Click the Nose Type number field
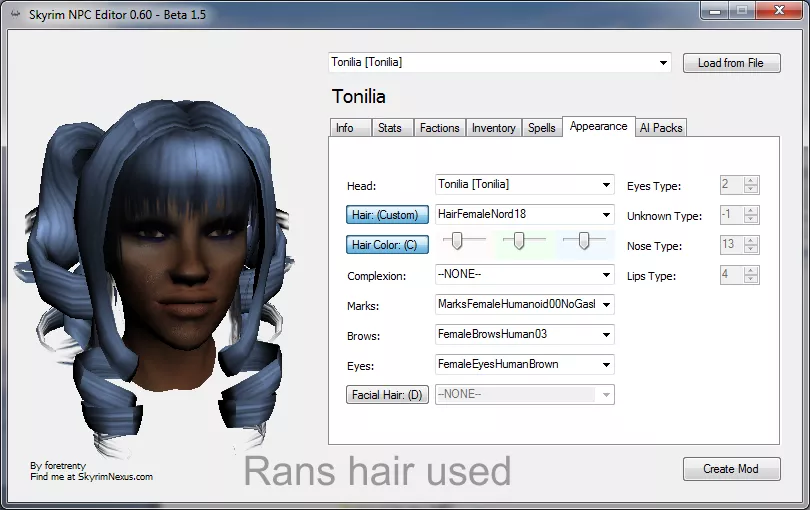The width and height of the screenshot is (810, 510). [x=733, y=245]
